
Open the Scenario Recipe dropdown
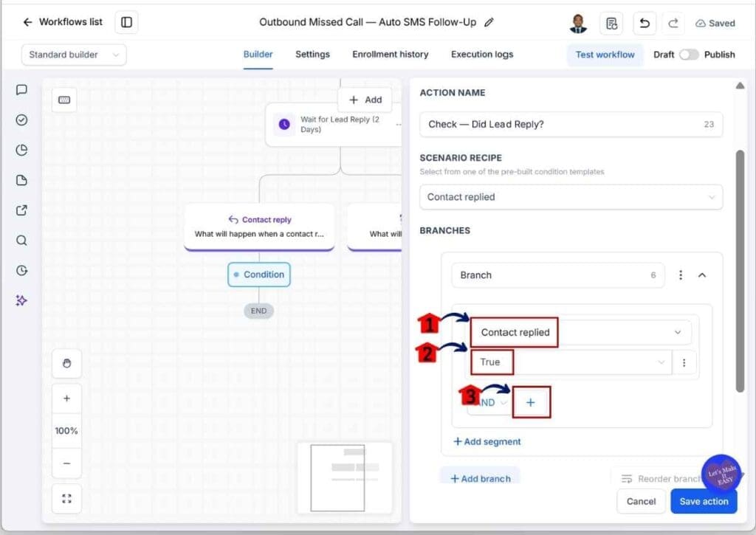pyautogui.click(x=571, y=197)
